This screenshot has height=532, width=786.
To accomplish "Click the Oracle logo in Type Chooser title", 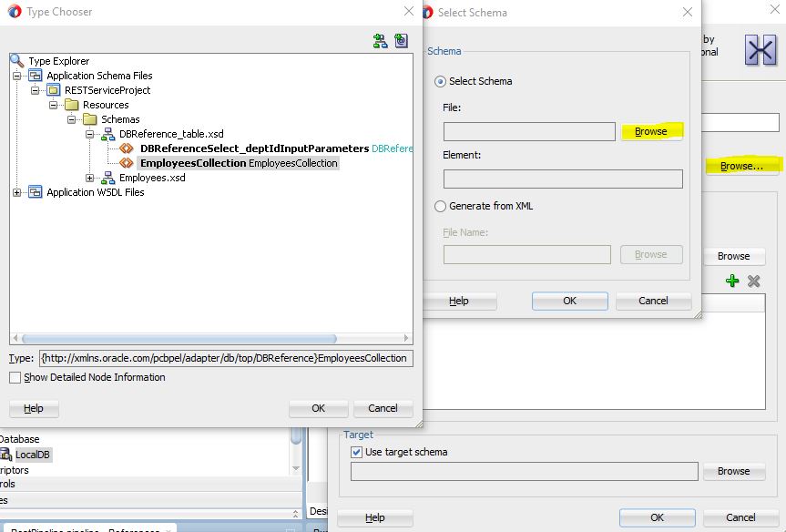I will pos(15,11).
